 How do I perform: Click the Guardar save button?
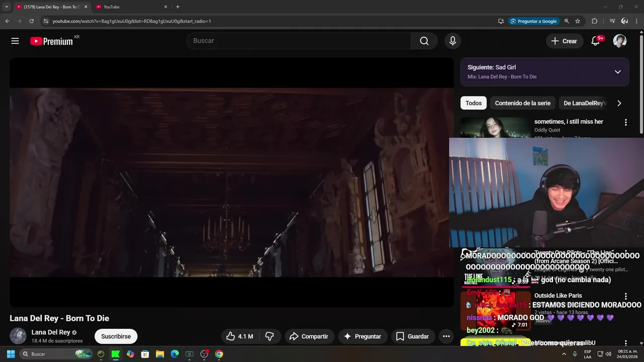point(412,336)
